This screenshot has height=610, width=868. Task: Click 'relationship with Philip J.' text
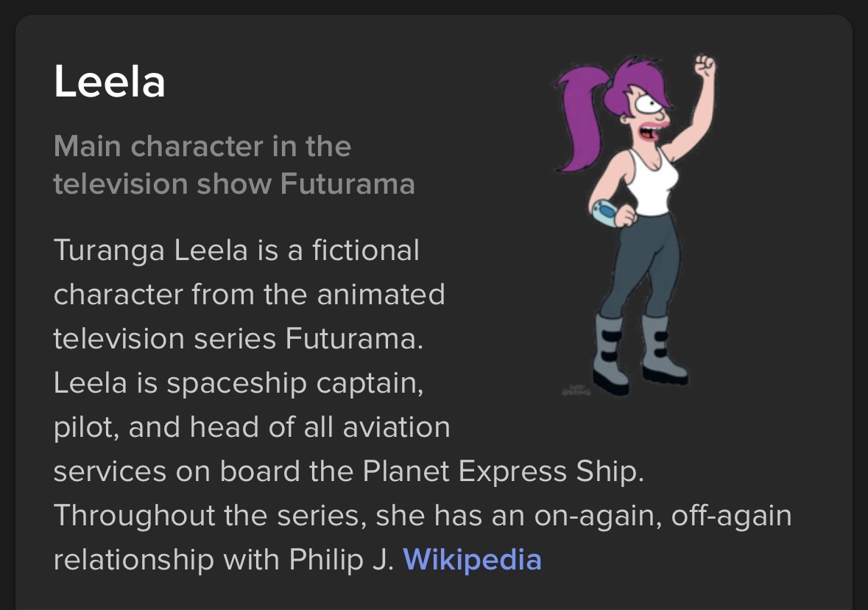tap(224, 560)
